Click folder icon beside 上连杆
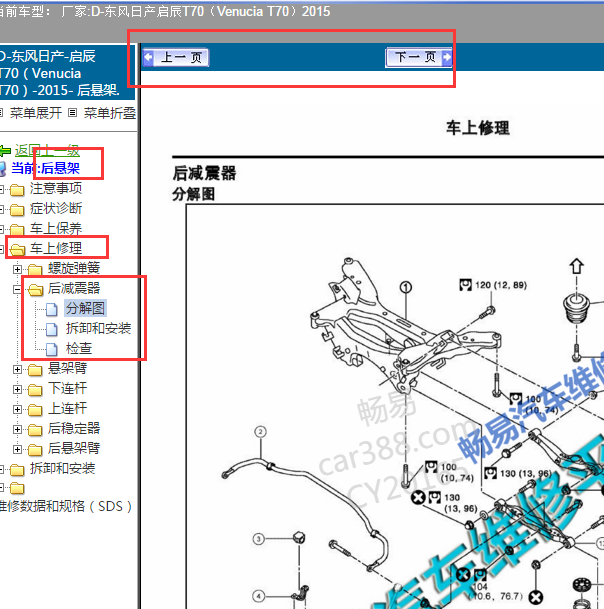The image size is (604, 609). 35,410
